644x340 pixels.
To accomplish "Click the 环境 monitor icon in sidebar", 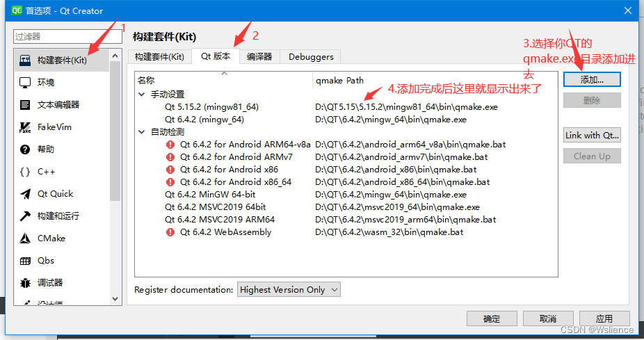I will point(25,83).
